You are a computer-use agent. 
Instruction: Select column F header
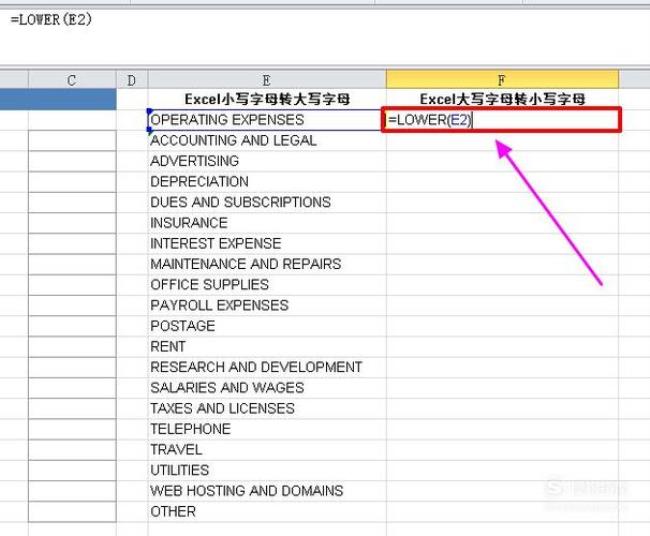click(x=502, y=80)
